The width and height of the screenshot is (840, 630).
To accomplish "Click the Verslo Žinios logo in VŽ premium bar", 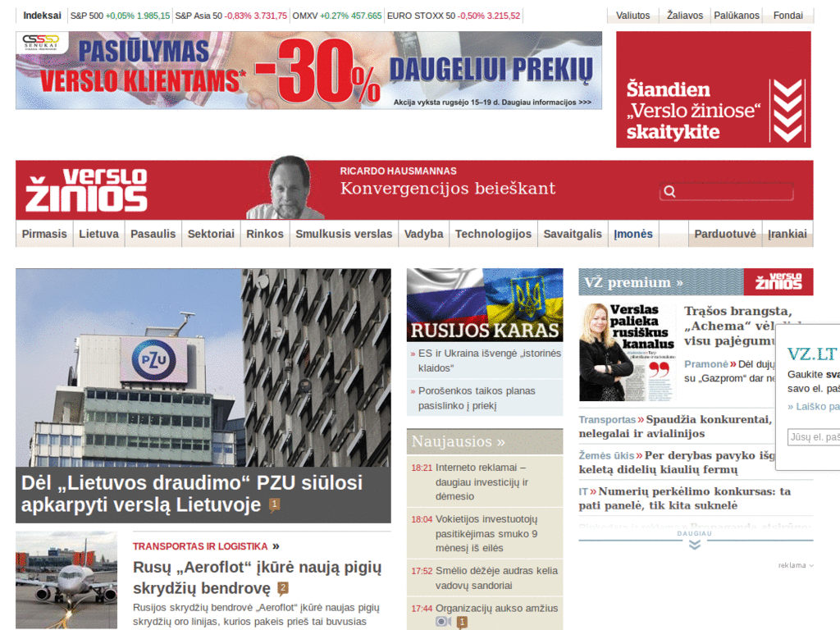I will pyautogui.click(x=778, y=281).
